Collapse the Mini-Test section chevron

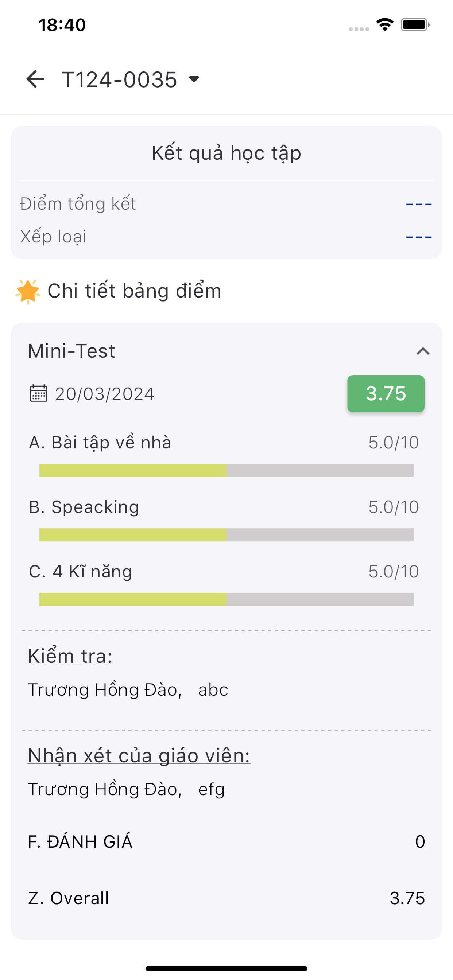tap(423, 351)
